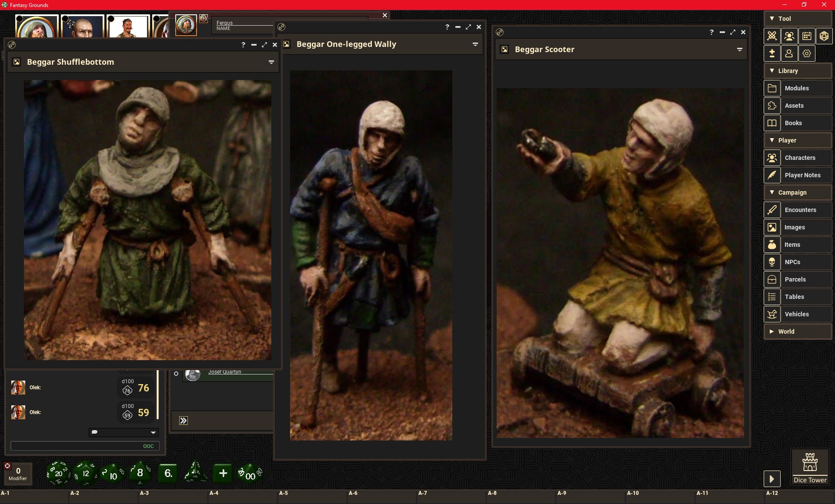Click the chat entry field
This screenshot has height=504, width=835.
(85, 446)
